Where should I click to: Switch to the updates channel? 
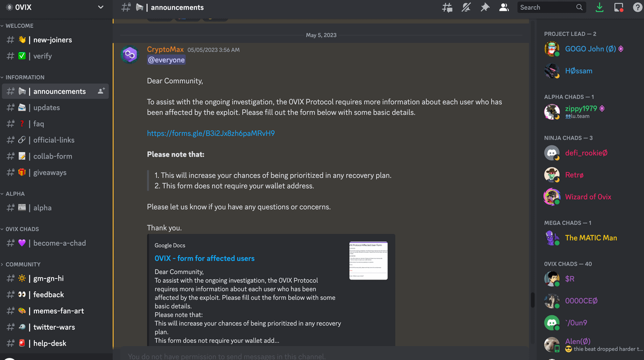pyautogui.click(x=47, y=107)
